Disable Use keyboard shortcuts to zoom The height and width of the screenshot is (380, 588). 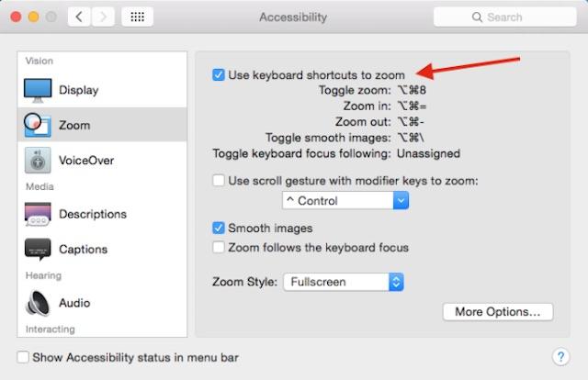click(x=219, y=74)
